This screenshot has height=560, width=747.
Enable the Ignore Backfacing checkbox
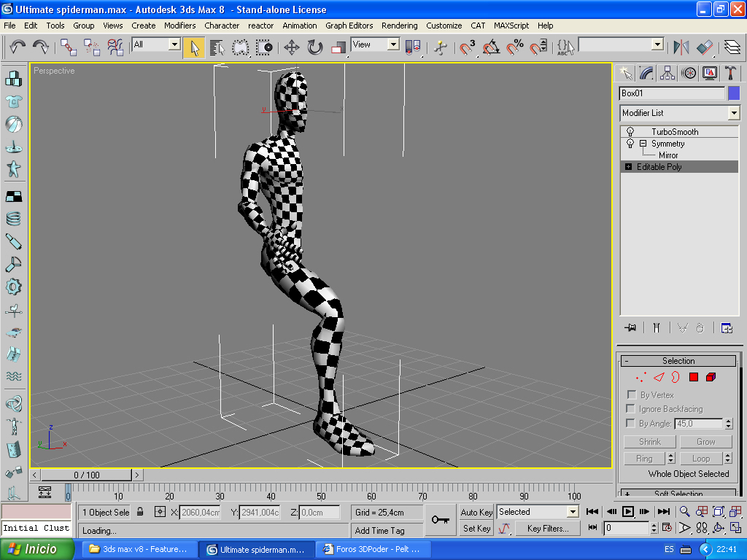pyautogui.click(x=631, y=408)
